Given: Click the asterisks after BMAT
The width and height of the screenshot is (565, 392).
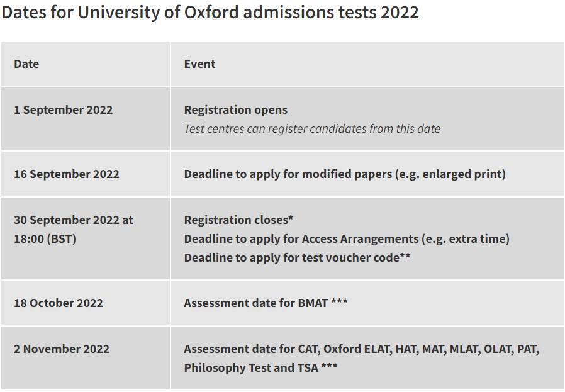Looking at the screenshot, I should click(x=339, y=303).
